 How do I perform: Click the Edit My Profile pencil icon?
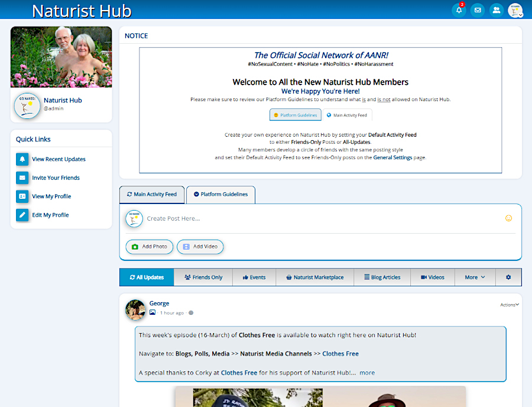tap(22, 215)
